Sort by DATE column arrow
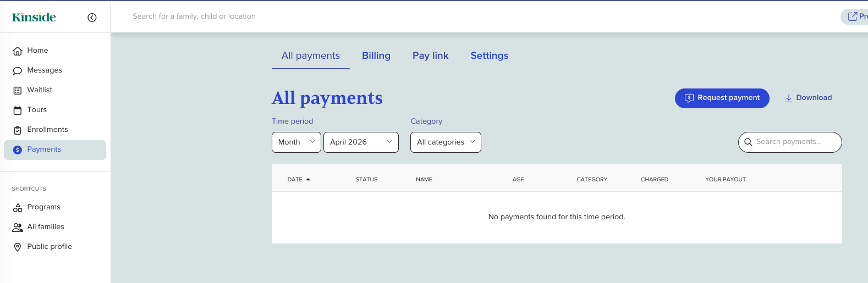The height and width of the screenshot is (283, 868). click(308, 179)
